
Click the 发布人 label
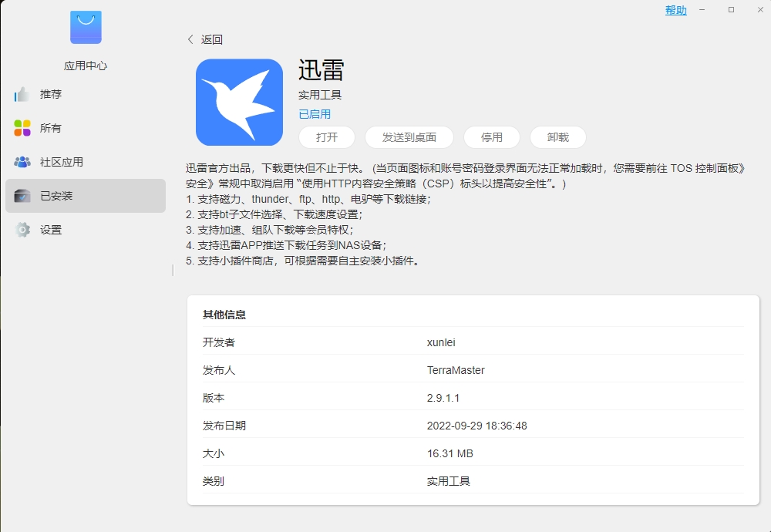(219, 370)
